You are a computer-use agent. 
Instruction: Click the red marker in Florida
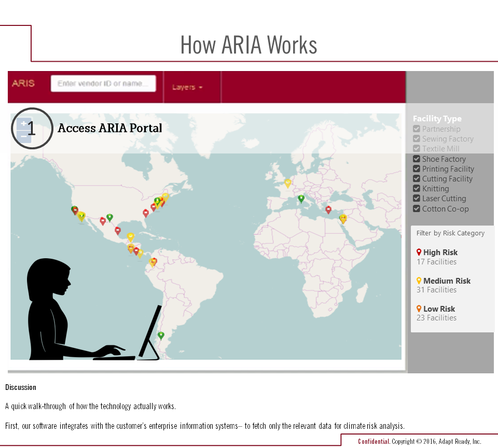146,213
